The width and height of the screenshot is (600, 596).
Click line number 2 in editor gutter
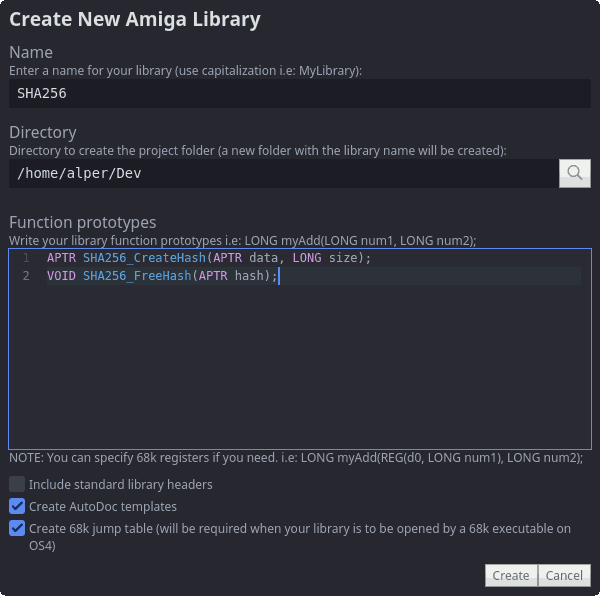coord(26,276)
